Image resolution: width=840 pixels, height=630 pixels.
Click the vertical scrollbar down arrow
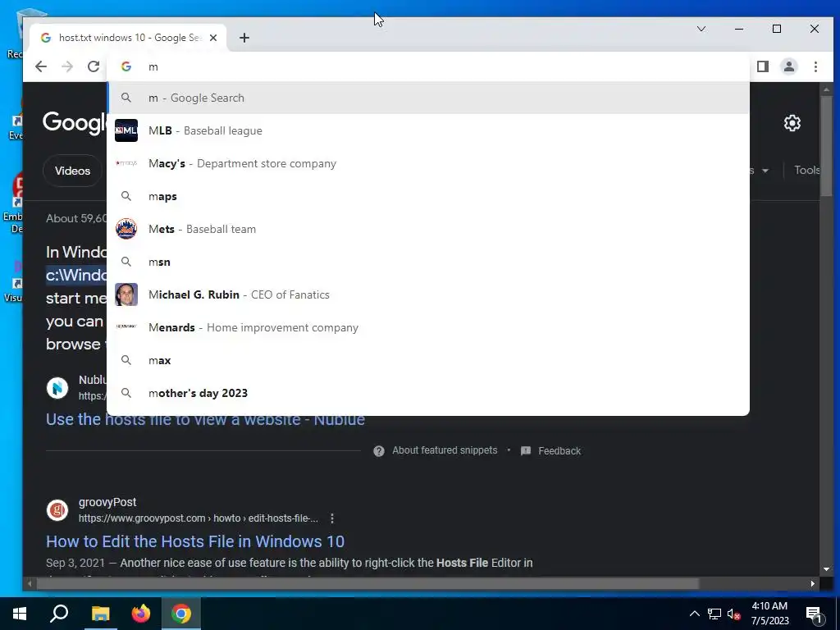tap(826, 569)
